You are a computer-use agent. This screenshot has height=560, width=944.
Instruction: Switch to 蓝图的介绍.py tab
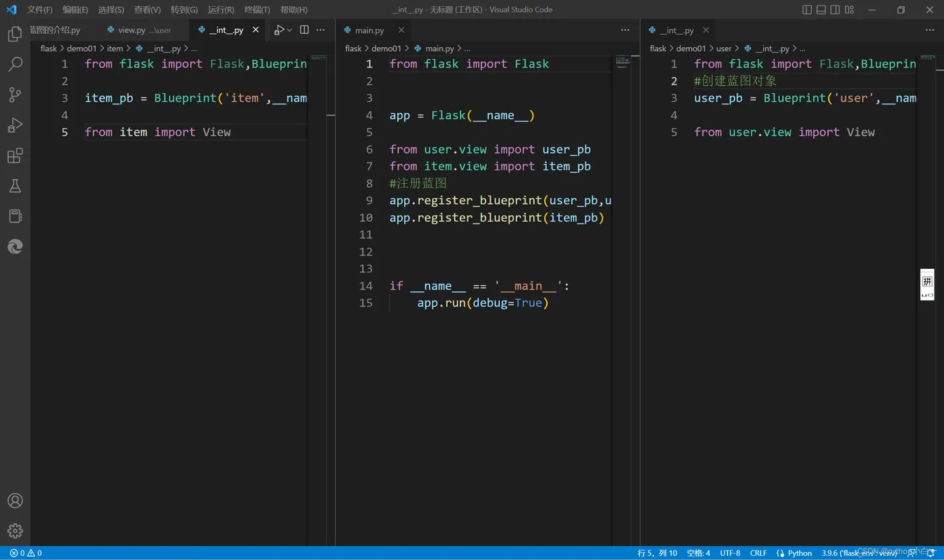coord(54,30)
